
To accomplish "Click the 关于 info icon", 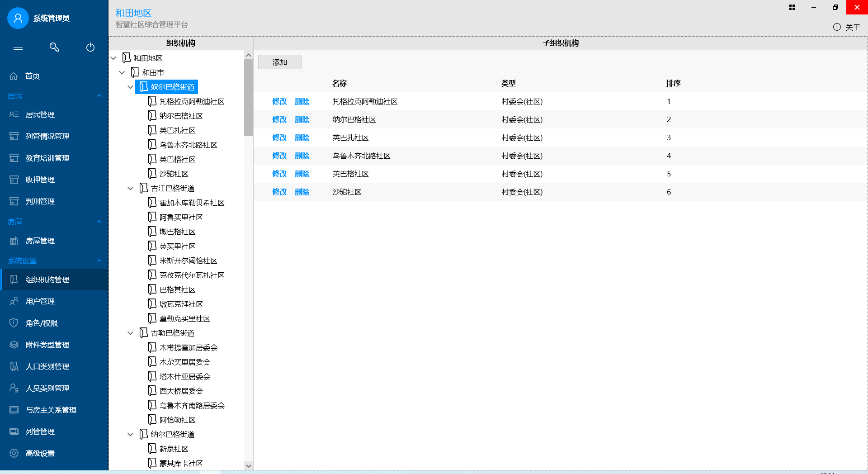I will [837, 27].
